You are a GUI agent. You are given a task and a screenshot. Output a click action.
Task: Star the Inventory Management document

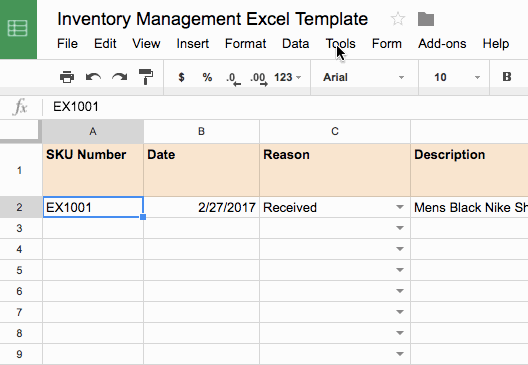click(398, 19)
